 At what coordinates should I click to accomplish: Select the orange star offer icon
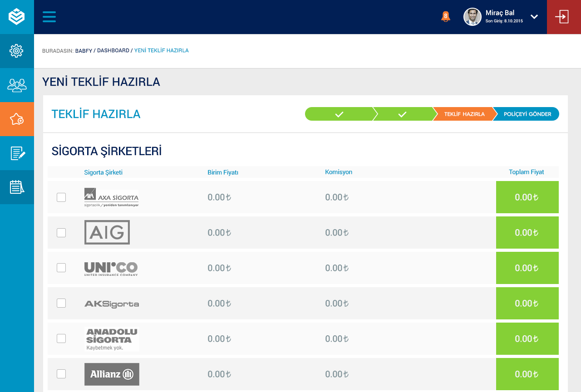(17, 119)
